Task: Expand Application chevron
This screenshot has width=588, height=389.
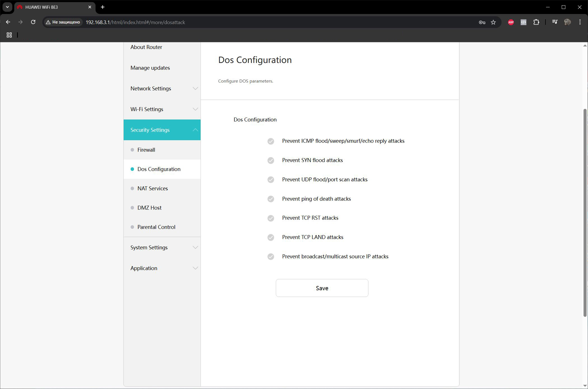Action: point(195,268)
